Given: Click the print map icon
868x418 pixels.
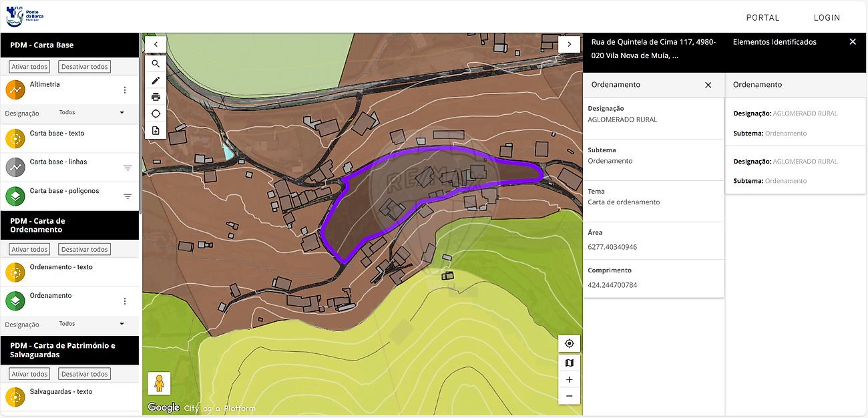Looking at the screenshot, I should [x=156, y=97].
